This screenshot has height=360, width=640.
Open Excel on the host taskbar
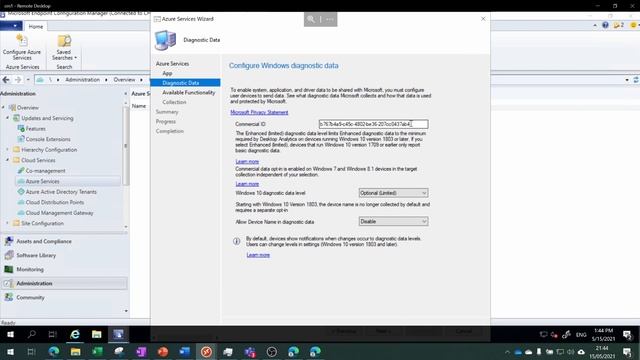[x=98, y=351]
